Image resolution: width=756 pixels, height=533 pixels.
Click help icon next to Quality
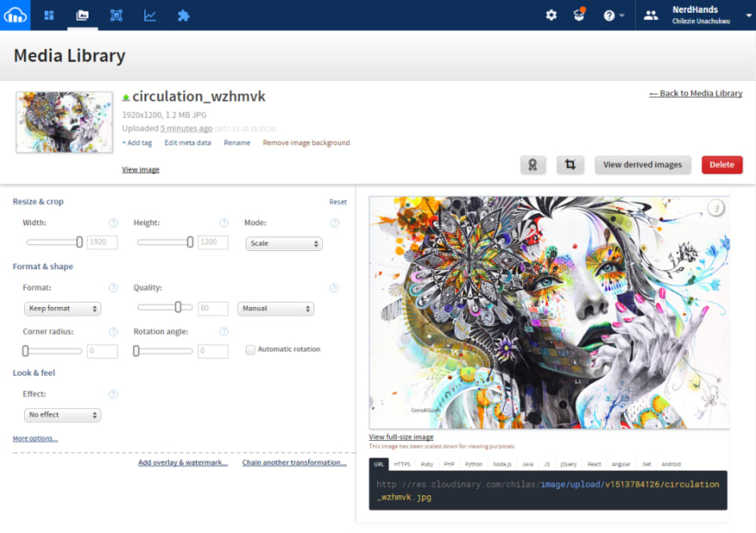pyautogui.click(x=334, y=288)
